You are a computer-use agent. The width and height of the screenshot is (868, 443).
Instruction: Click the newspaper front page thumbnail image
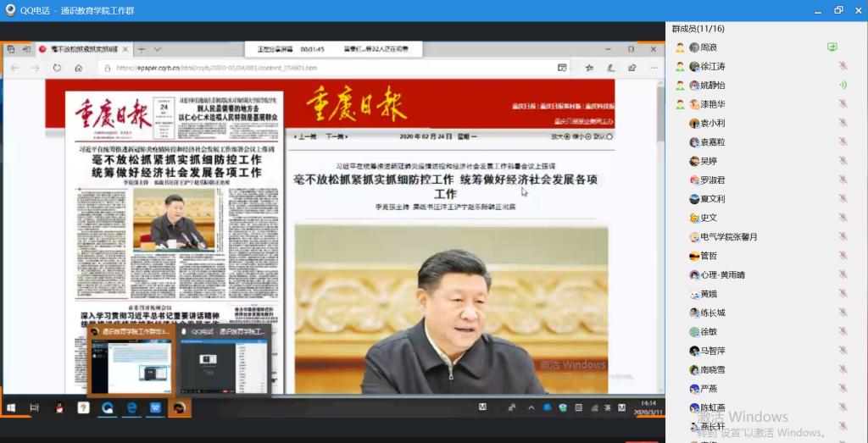(x=174, y=241)
